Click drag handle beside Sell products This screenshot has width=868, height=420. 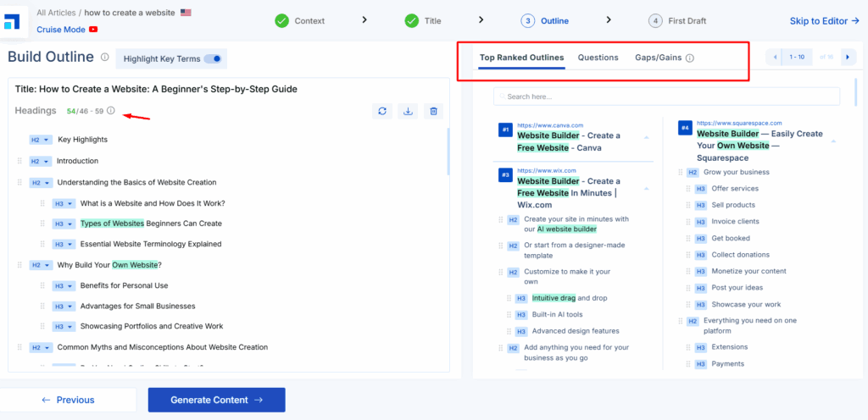[x=689, y=205]
